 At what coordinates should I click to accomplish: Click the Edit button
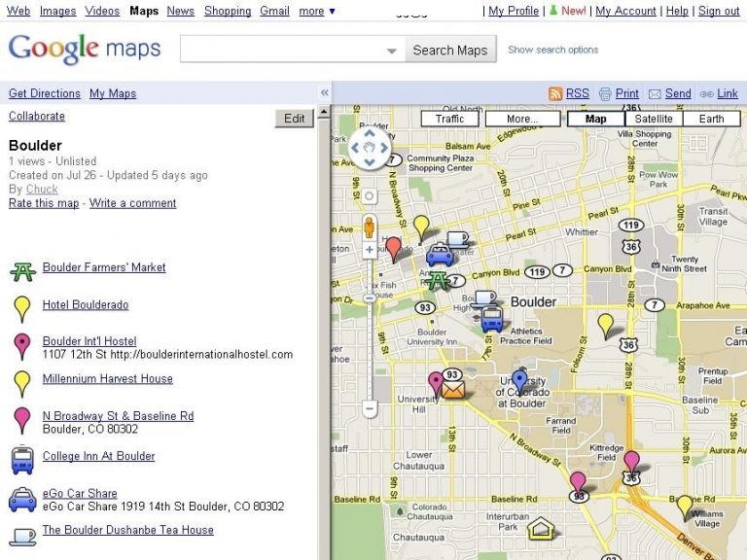pyautogui.click(x=295, y=118)
